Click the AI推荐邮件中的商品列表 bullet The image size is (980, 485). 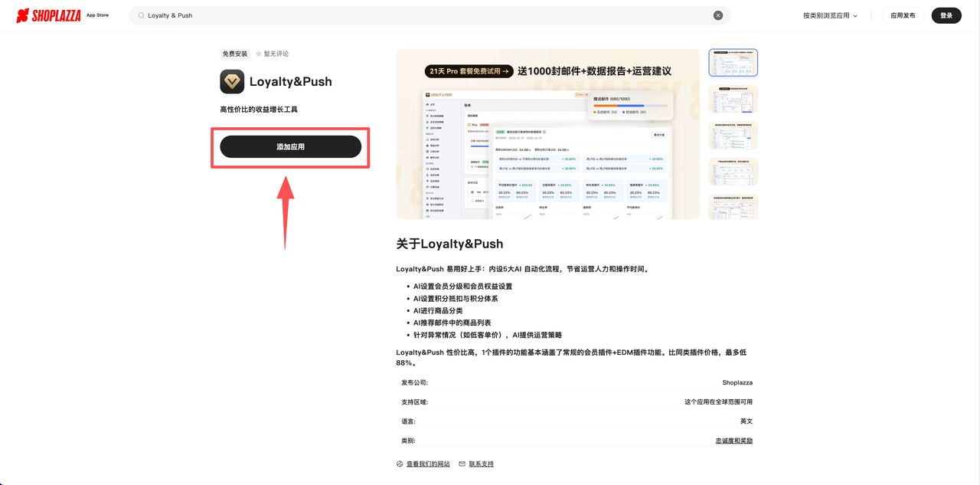[x=452, y=323]
